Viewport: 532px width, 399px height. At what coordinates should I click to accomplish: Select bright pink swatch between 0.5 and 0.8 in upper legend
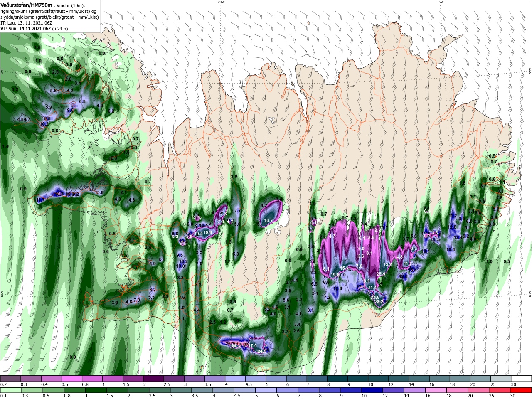click(72, 379)
